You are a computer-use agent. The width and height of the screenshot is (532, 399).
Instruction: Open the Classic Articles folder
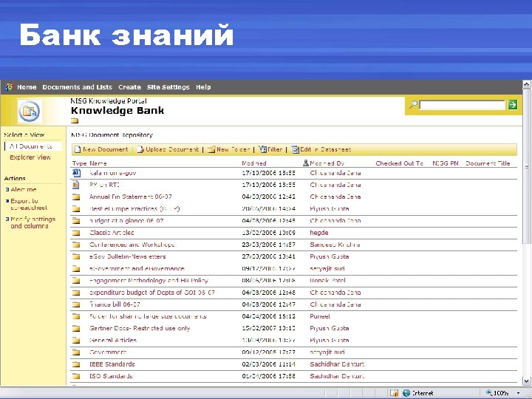pos(112,233)
